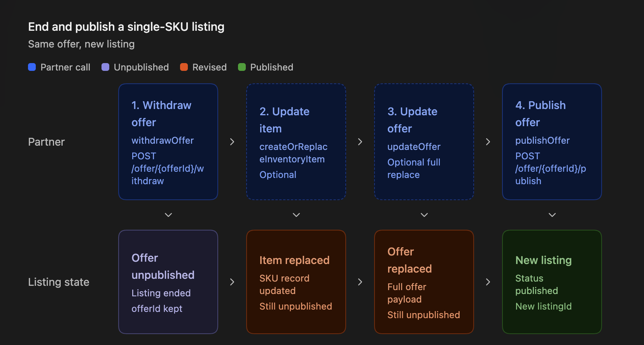This screenshot has height=345, width=644.
Task: Click the "updateOffer" method name
Action: pos(414,147)
